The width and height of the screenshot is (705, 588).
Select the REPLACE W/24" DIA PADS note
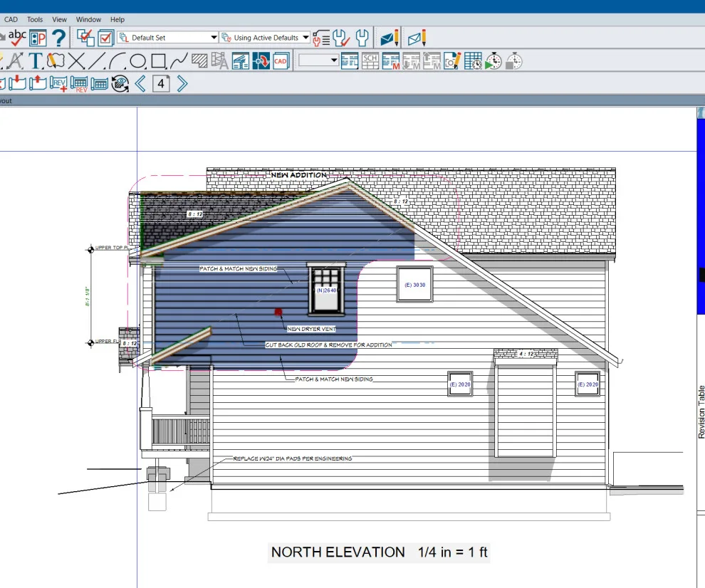292,458
